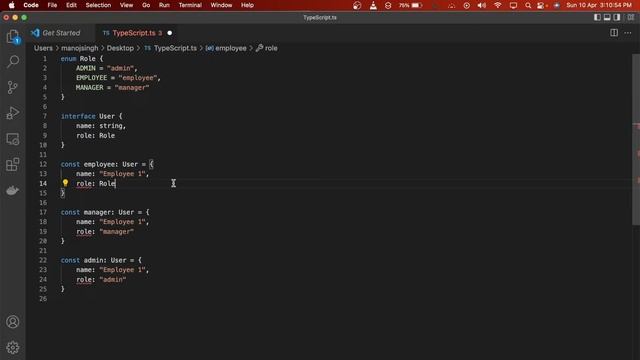Click the MANAGER = "manager" enum line
The height and width of the screenshot is (360, 640).
click(x=113, y=87)
